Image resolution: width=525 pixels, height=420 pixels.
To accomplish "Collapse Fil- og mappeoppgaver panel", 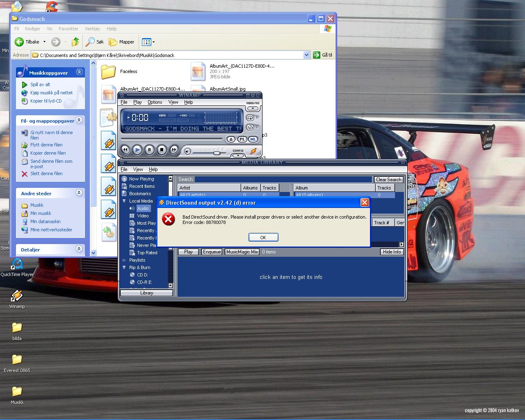I will 79,120.
